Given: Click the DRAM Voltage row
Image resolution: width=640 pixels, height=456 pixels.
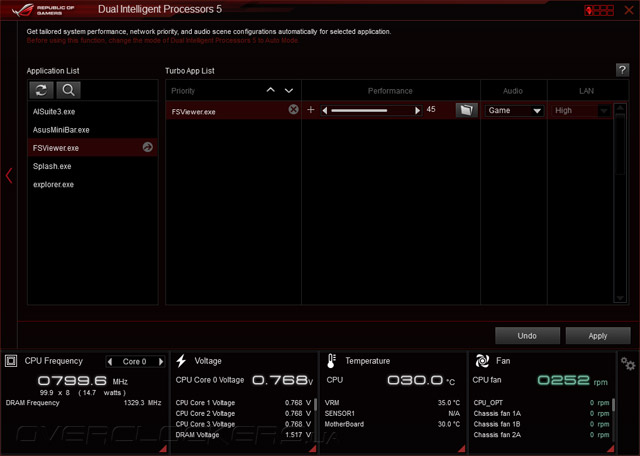Looking at the screenshot, I should tap(243, 435).
